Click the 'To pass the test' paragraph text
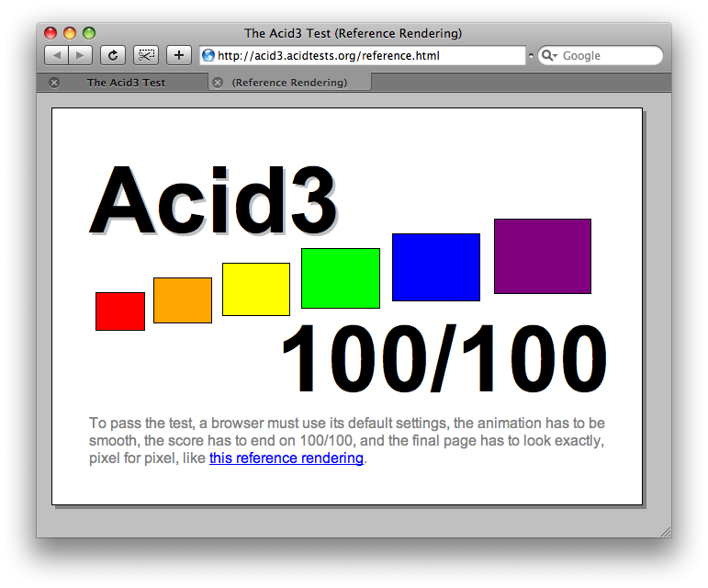Screen dimensions: 708x588 [x=347, y=440]
